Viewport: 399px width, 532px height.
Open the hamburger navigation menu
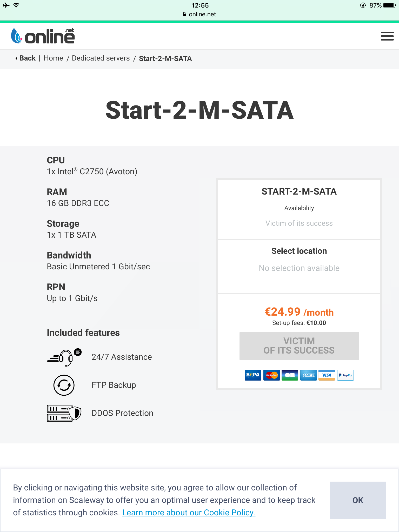(387, 36)
